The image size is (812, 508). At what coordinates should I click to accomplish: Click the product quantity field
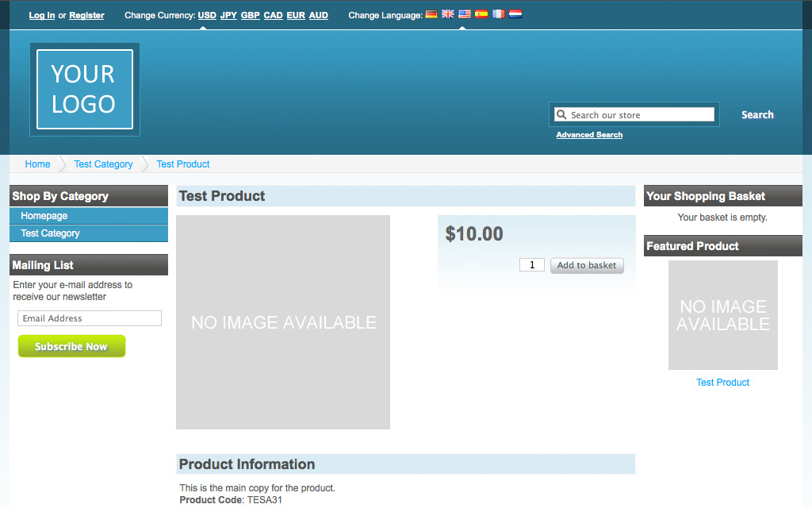pos(531,265)
